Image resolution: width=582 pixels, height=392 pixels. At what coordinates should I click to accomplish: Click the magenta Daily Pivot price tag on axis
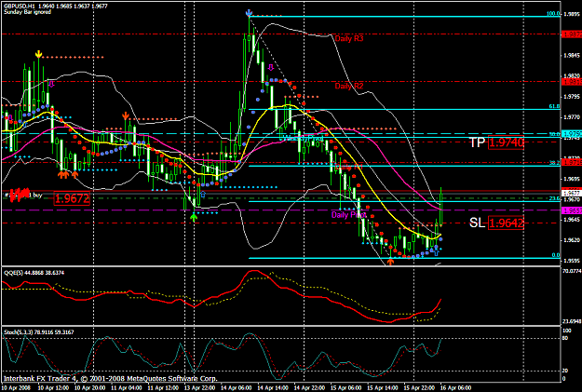572,210
